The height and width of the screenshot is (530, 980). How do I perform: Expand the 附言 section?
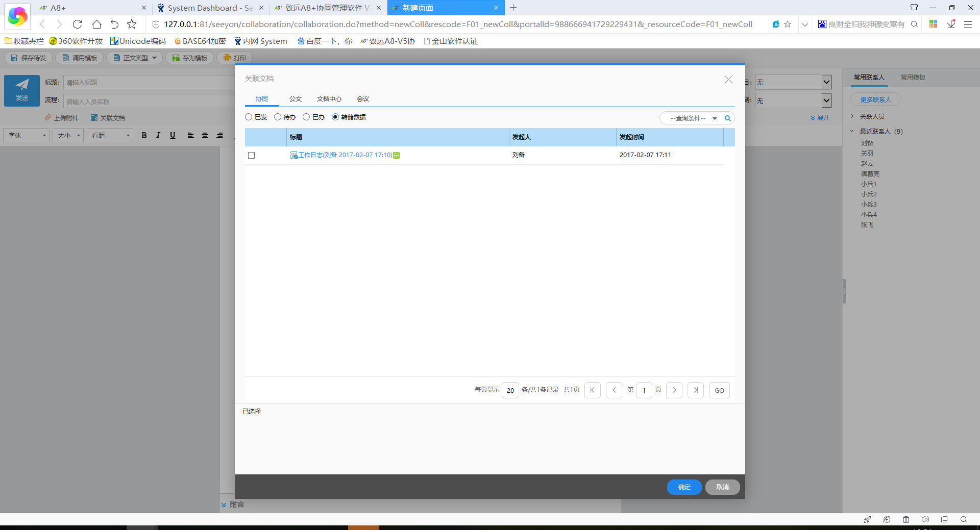pyautogui.click(x=233, y=504)
